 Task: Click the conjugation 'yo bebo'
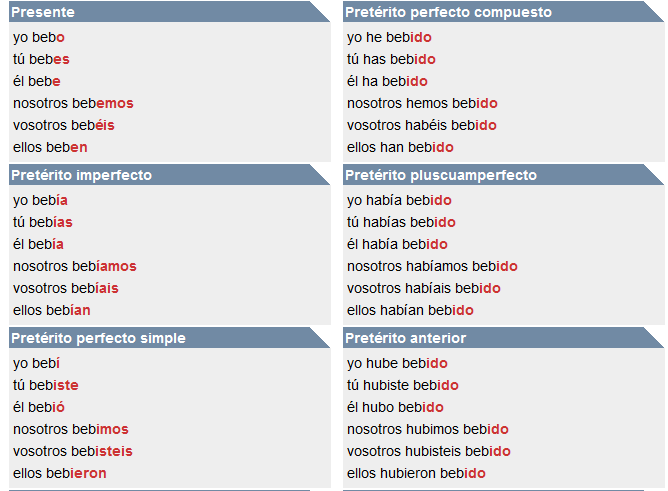click(x=39, y=37)
